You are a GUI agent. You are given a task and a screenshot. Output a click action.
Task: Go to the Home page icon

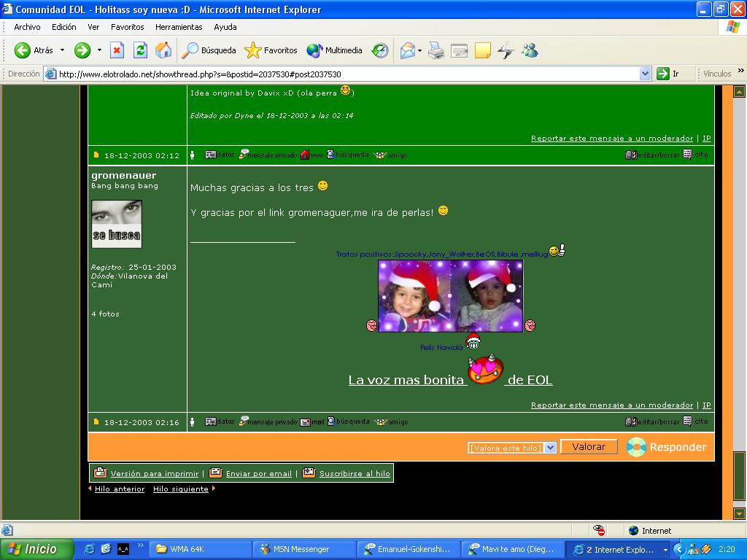coord(163,50)
